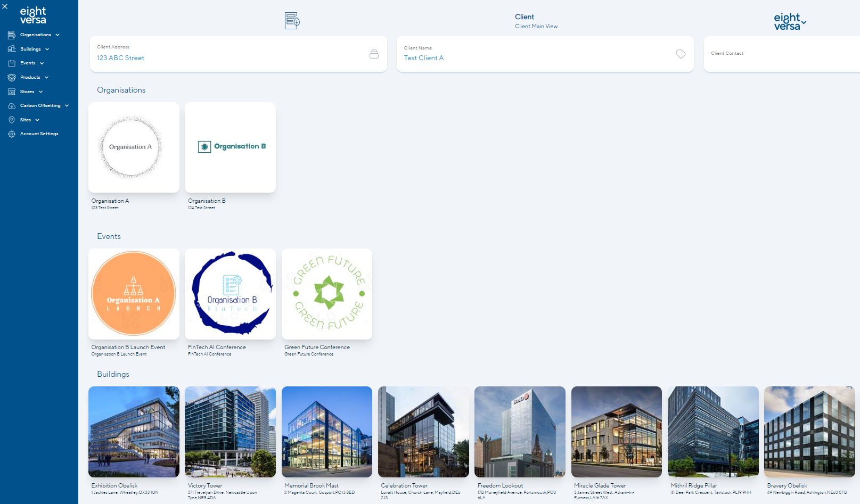Screen dimensions: 860x504
Task: Click the Products sidebar icon
Action: [x=12, y=78]
